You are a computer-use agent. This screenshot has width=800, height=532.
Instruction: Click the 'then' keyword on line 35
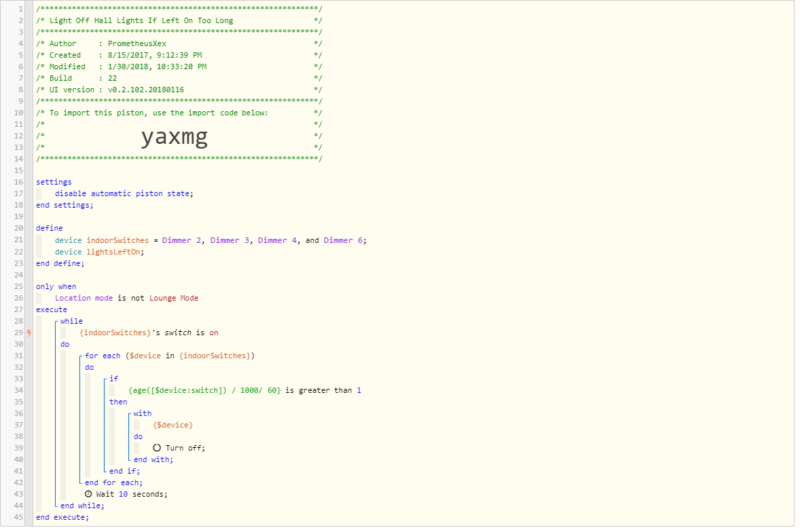coord(118,402)
